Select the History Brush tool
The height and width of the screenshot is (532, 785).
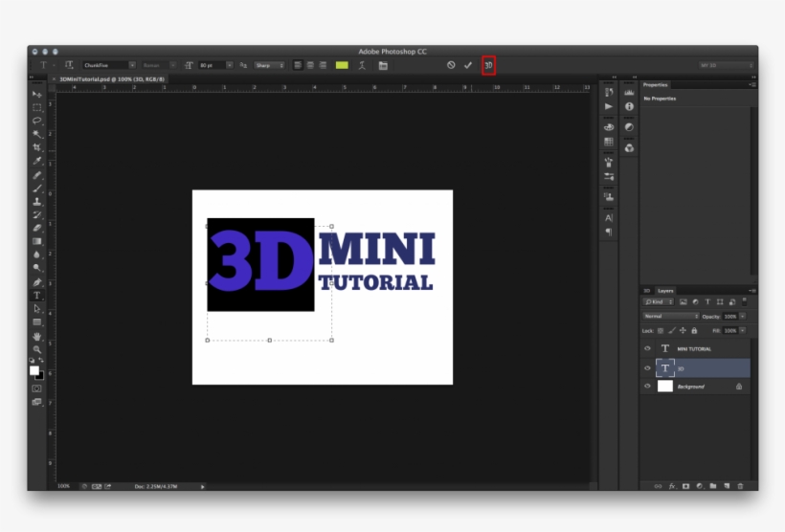pos(36,214)
